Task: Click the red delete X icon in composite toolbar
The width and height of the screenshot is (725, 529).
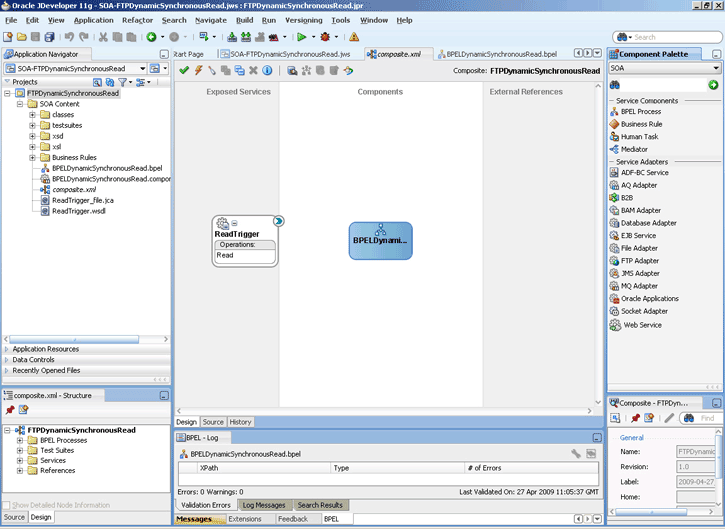Action: pyautogui.click(x=253, y=71)
